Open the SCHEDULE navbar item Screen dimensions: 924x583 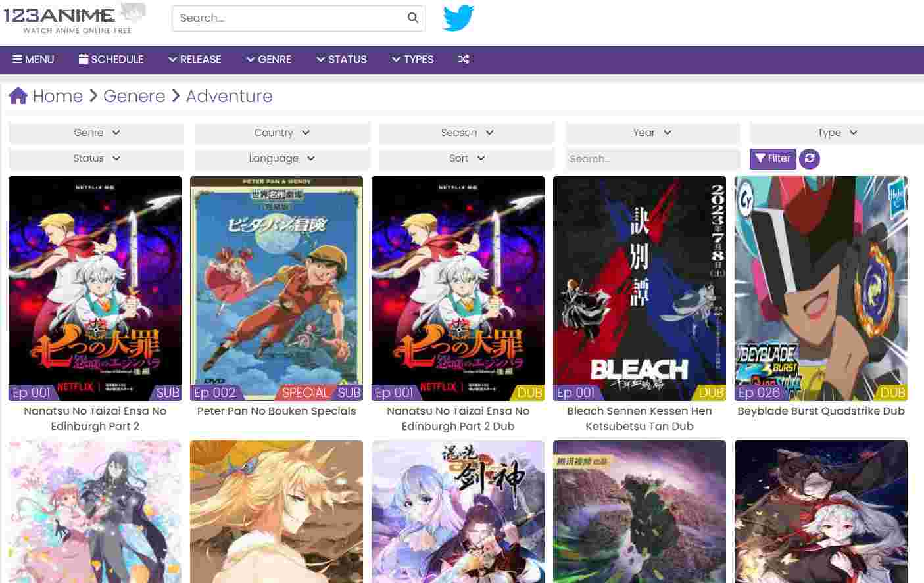coord(111,59)
